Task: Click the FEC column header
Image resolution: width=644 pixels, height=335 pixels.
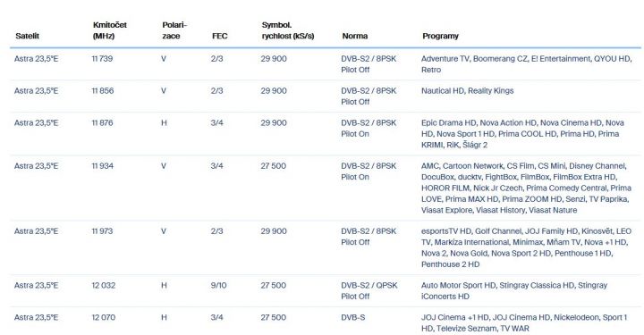Action: [219, 36]
